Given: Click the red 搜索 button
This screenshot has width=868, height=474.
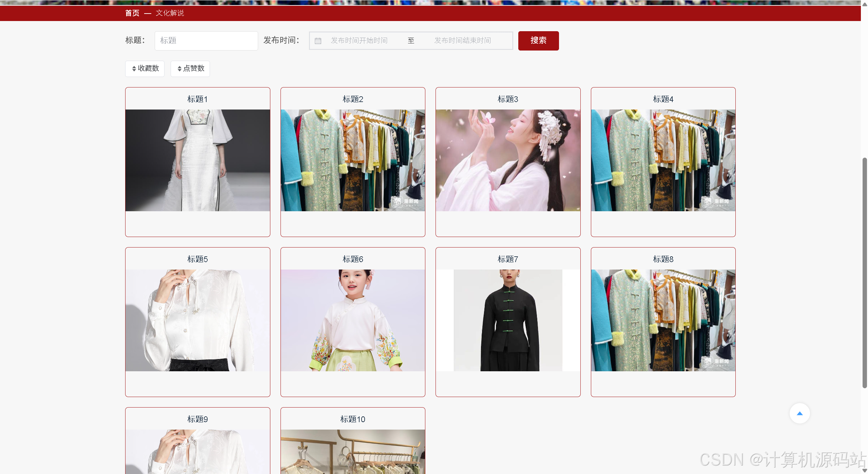Looking at the screenshot, I should pyautogui.click(x=538, y=41).
